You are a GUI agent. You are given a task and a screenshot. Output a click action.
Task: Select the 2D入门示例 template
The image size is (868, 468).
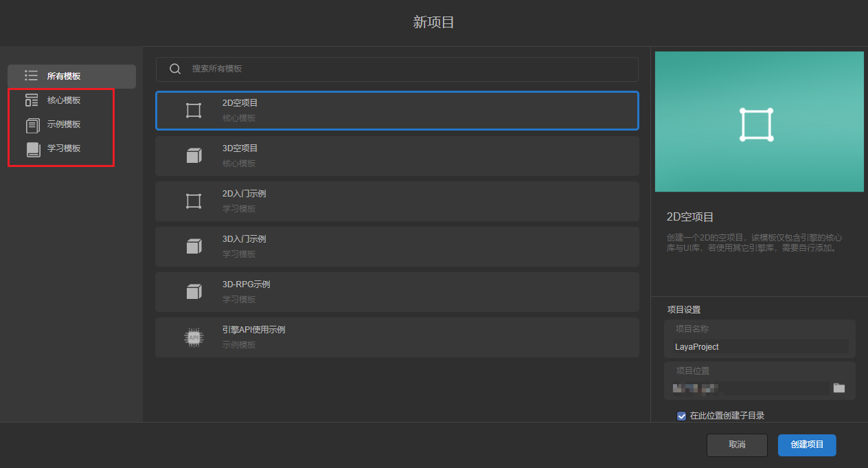(397, 201)
